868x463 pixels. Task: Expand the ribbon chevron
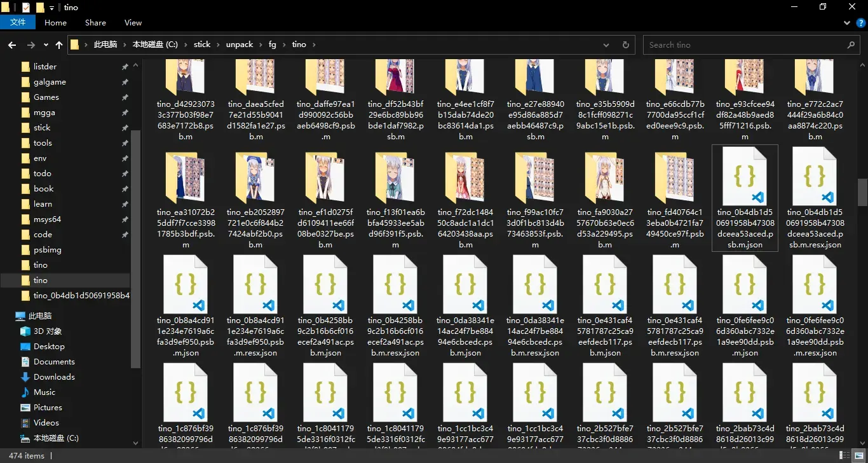pyautogui.click(x=846, y=22)
